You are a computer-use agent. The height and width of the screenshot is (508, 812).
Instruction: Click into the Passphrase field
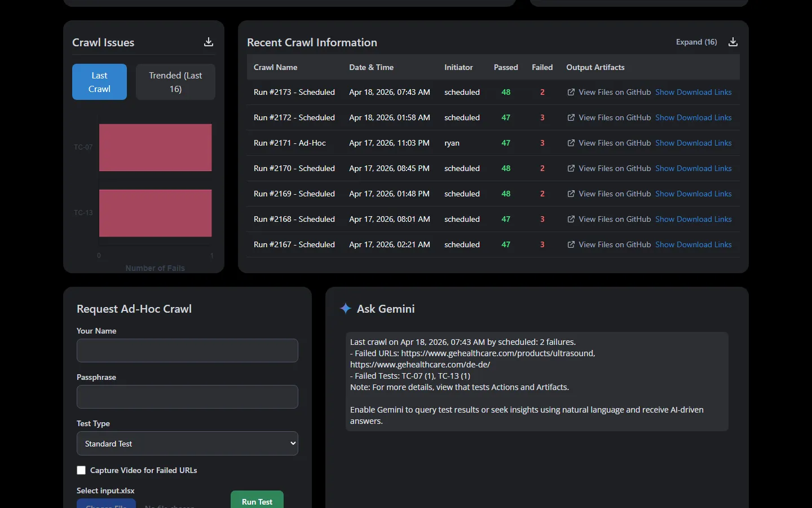click(x=187, y=397)
